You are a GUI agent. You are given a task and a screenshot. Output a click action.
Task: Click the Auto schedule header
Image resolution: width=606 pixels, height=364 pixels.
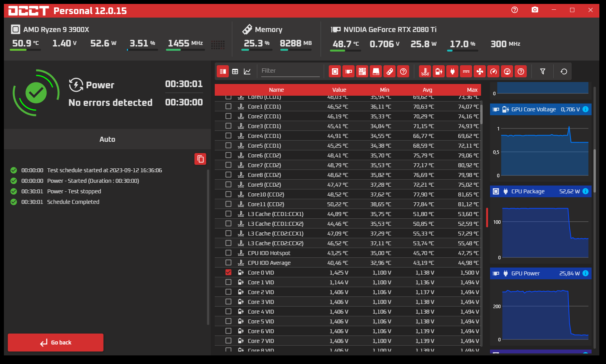(x=107, y=139)
